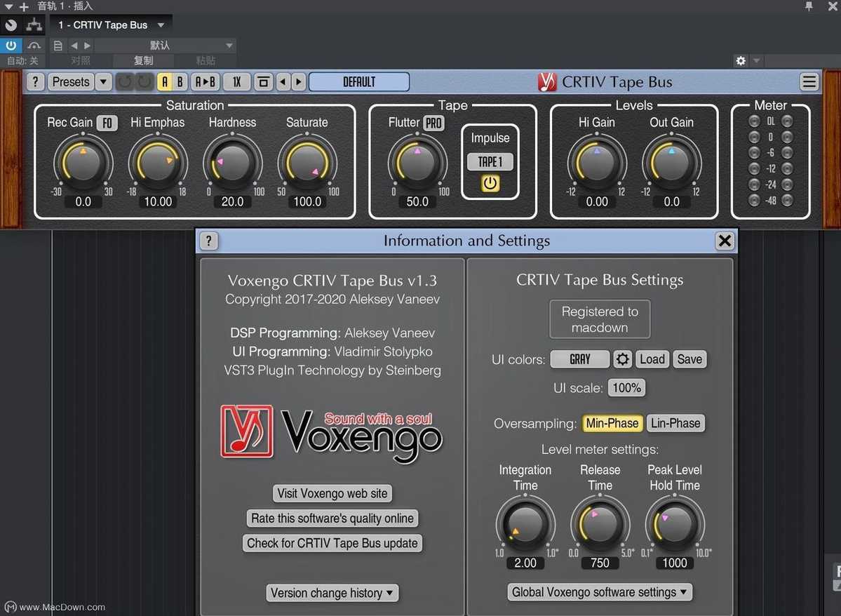Click the 自动: 关 automation label
841x616 pixels.
[22, 60]
